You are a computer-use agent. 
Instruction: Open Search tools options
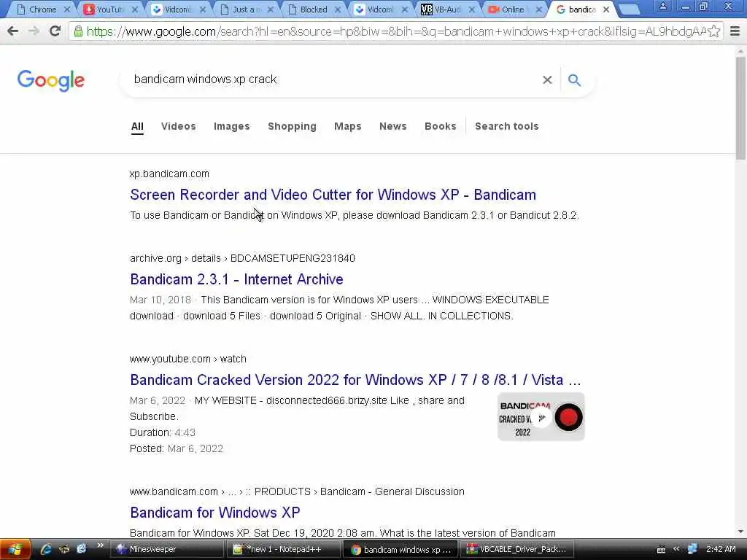[x=507, y=126]
